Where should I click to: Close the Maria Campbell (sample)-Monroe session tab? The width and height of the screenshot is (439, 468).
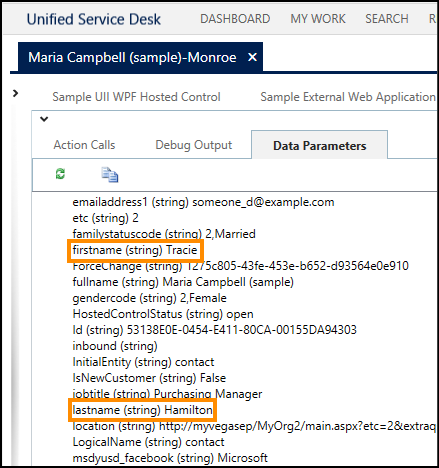tap(252, 57)
